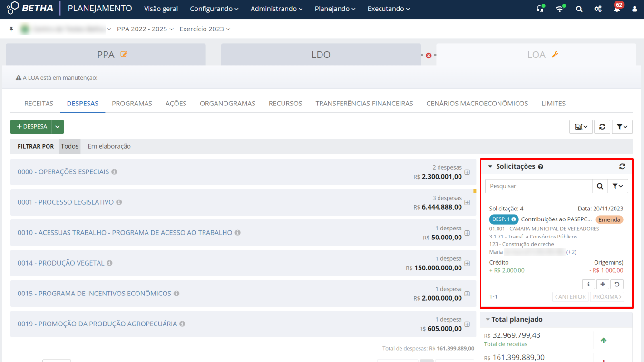Click the red error icon between LDO and LOA
644x362 pixels.
pos(429,56)
